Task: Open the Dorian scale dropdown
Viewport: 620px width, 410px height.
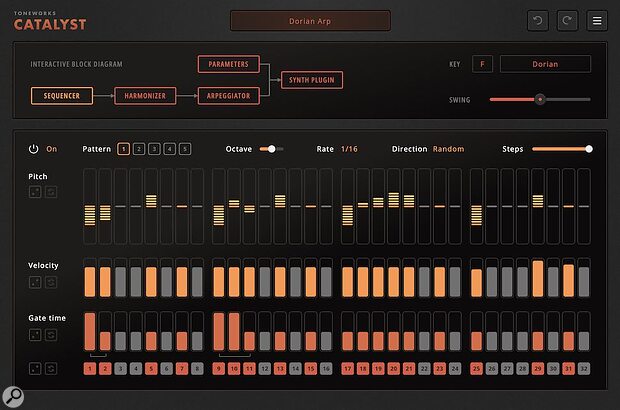Action: [545, 64]
